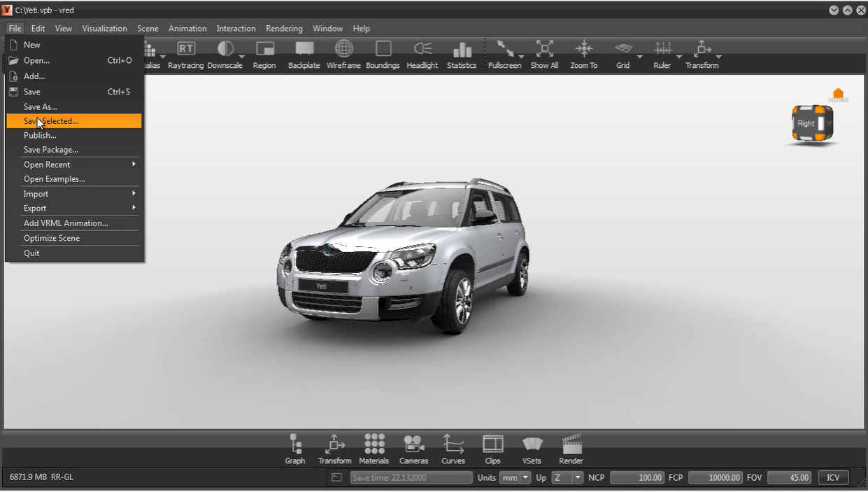Open the Cameras module
Viewport: 868px width, 492px height.
tap(413, 449)
